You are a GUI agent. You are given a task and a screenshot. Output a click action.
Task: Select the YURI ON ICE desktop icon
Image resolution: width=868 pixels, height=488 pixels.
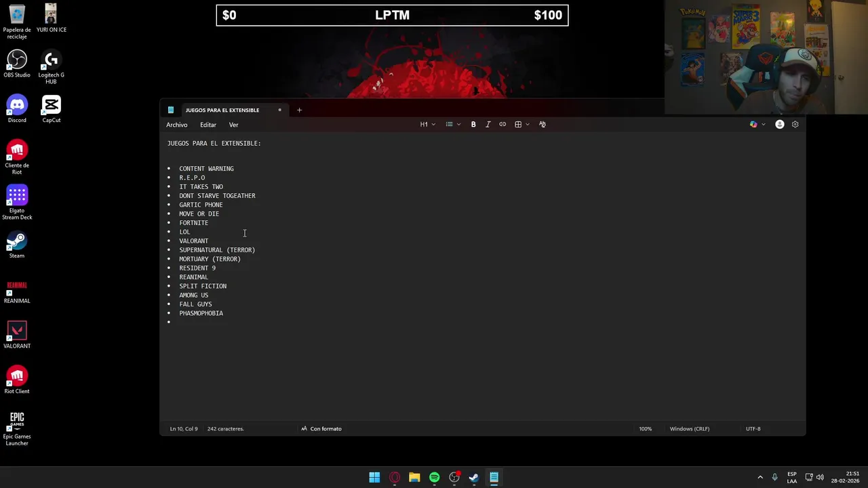tap(51, 18)
